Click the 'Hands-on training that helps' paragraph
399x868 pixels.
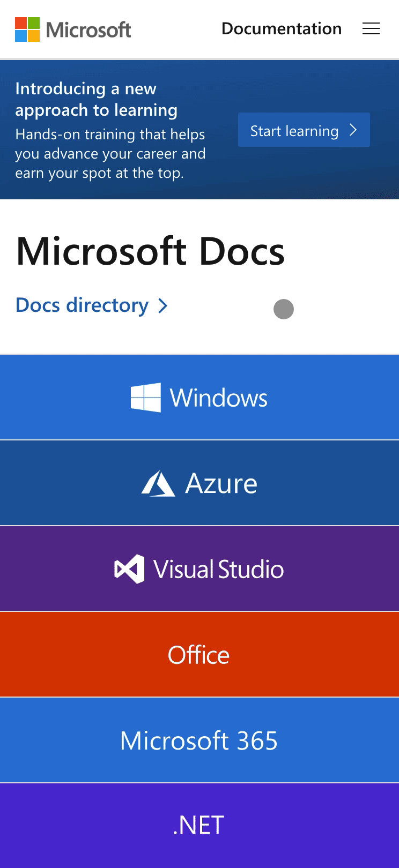pos(110,154)
